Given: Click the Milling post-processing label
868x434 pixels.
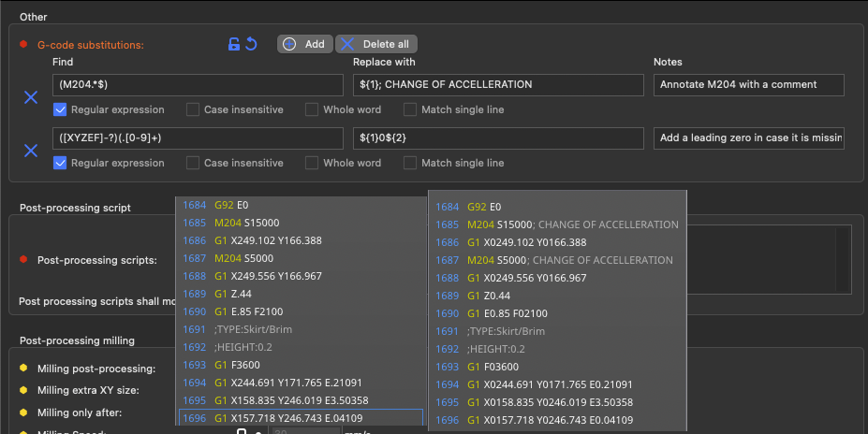Looking at the screenshot, I should point(96,369).
